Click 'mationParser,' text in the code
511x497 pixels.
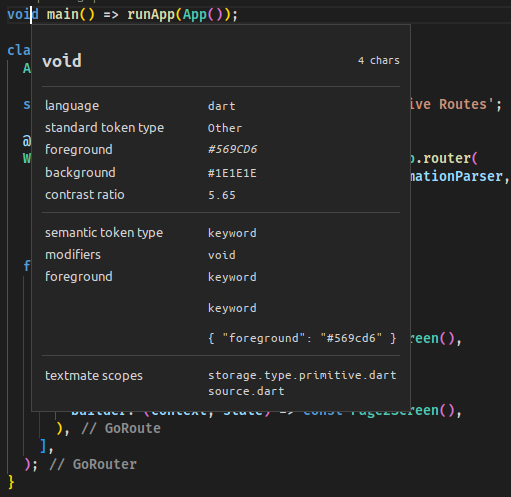pyautogui.click(x=460, y=176)
